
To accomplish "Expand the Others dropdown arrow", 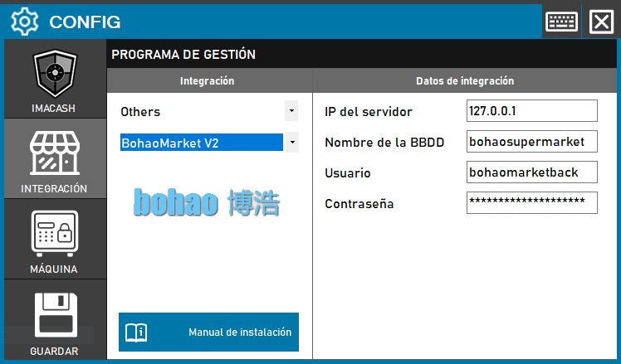I will 291,110.
